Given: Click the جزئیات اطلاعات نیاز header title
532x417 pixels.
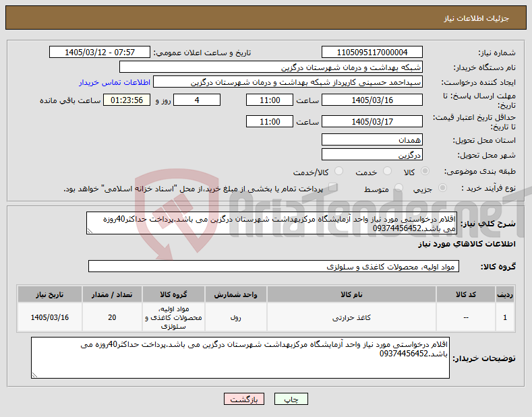Looking at the screenshot, I should (476, 18).
